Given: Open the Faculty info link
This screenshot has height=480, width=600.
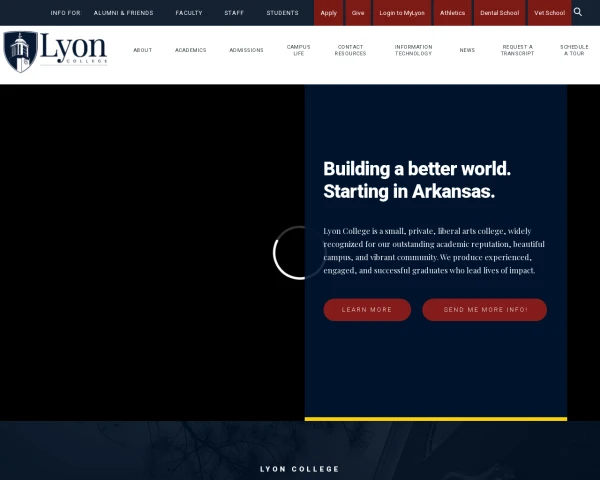Looking at the screenshot, I should [x=189, y=13].
